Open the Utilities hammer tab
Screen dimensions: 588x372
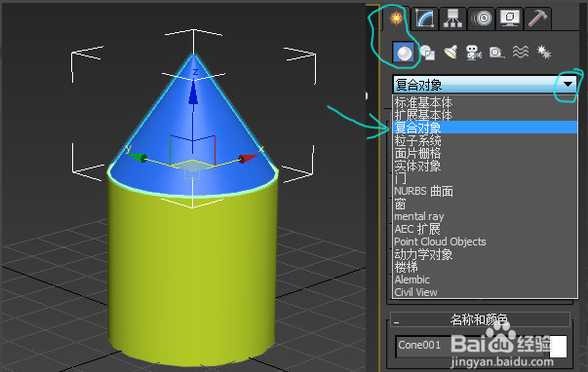[x=537, y=18]
